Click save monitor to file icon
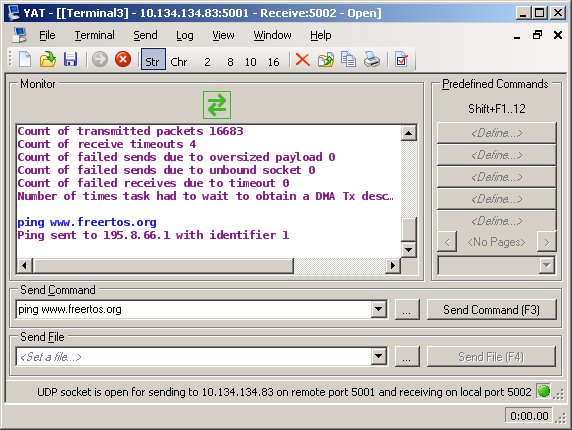Image resolution: width=572 pixels, height=430 pixels. (325, 59)
